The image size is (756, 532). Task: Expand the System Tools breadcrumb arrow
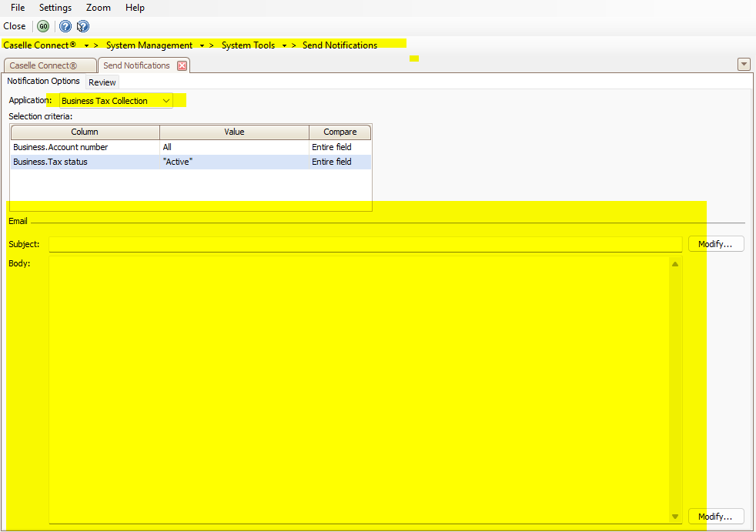(x=284, y=45)
